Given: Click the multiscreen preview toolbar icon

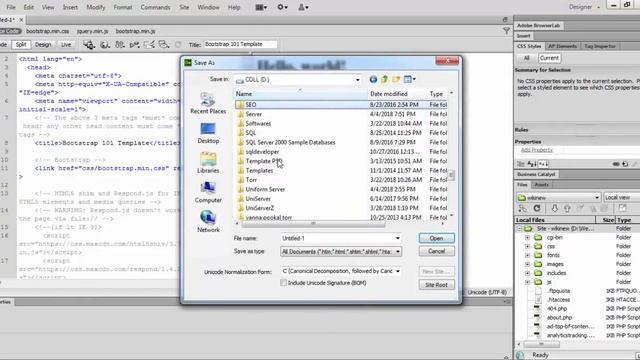Looking at the screenshot, I should pyautogui.click(x=89, y=44).
